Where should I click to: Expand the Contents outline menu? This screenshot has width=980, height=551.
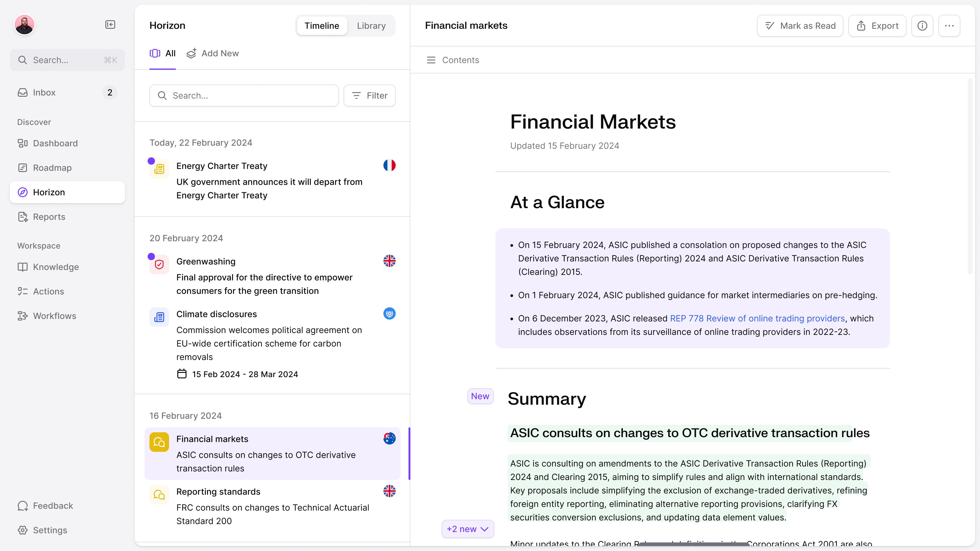452,60
